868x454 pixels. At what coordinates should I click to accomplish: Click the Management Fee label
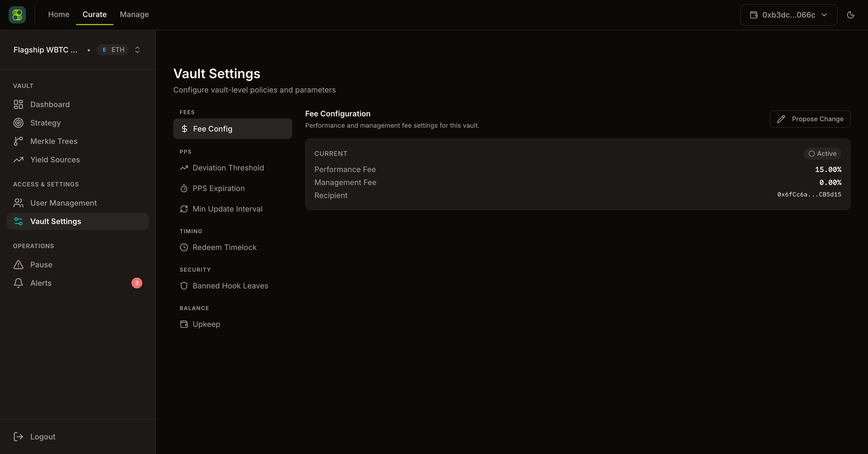pyautogui.click(x=345, y=182)
